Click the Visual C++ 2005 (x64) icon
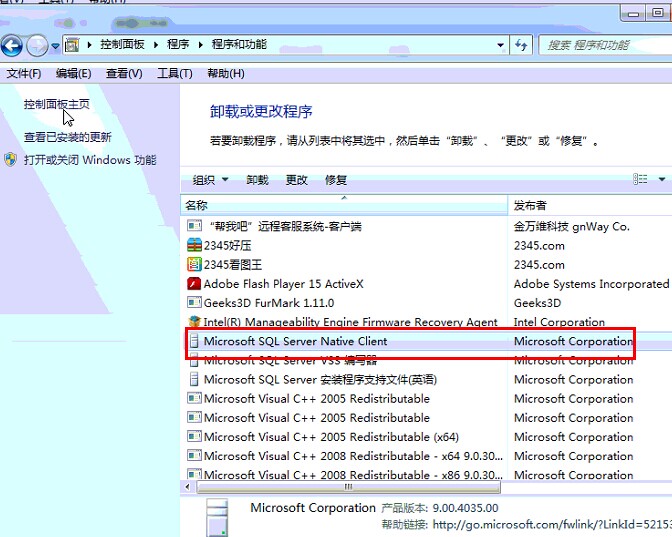The height and width of the screenshot is (537, 672). (194, 436)
